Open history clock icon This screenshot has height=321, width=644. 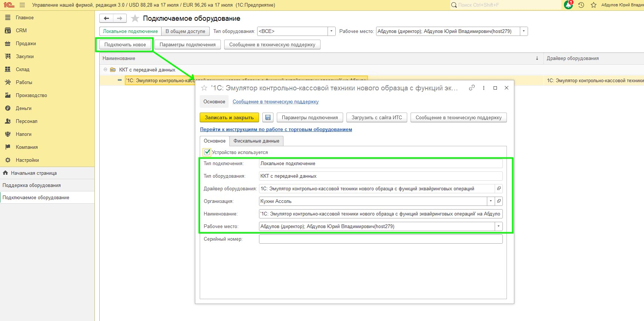coord(581,5)
